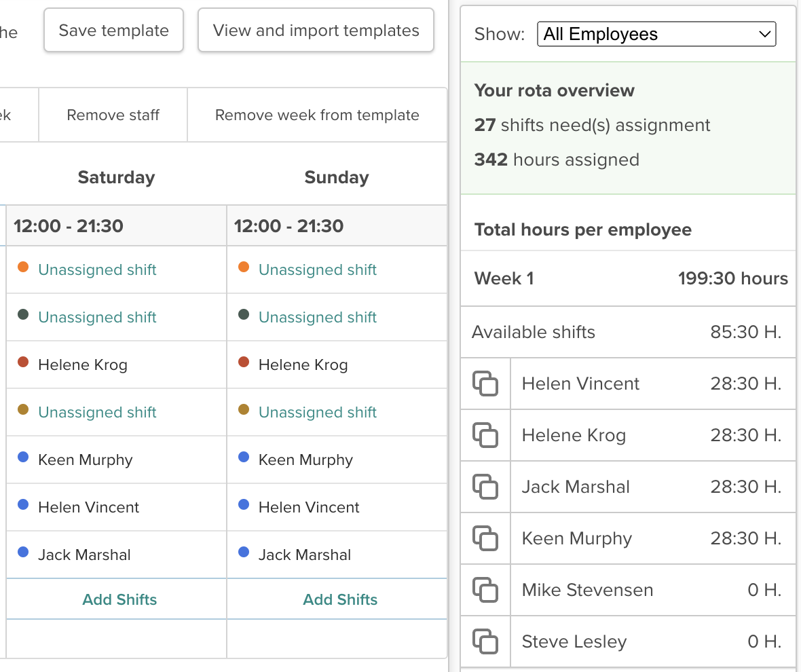Click Add Shifts under Saturday

[x=119, y=600]
